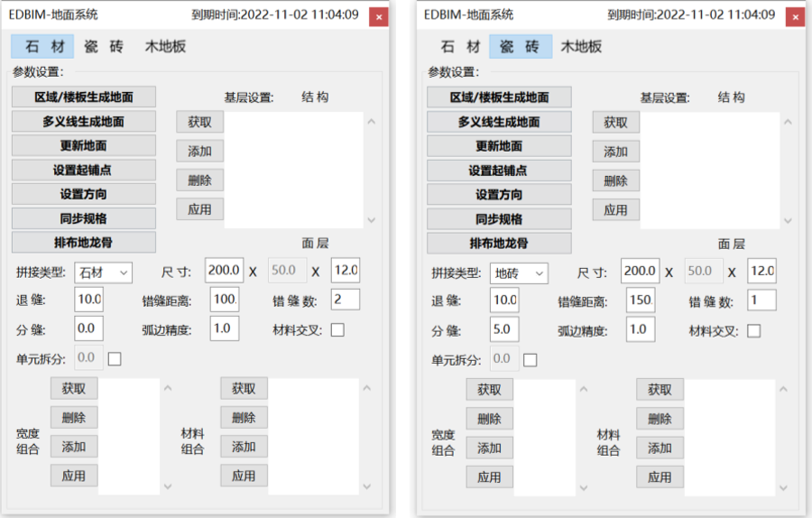Click 排布地龙骨 in left window
The image size is (812, 518).
tap(83, 242)
